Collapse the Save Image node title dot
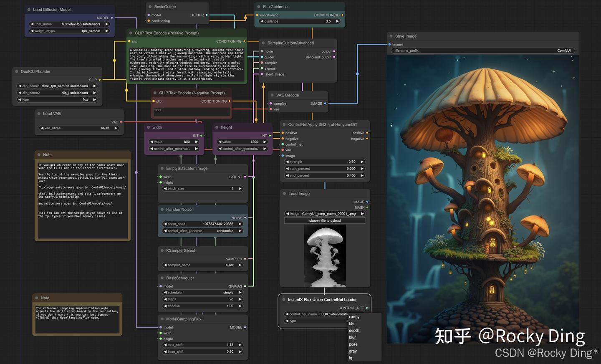Screen dimensions: 601x364 pyautogui.click(x=391, y=36)
